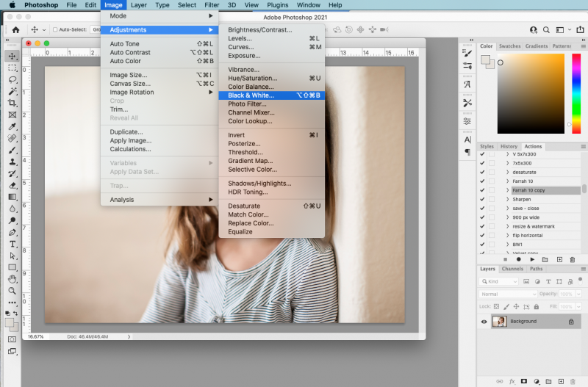
Task: Expand the desaturate action
Action: point(507,173)
